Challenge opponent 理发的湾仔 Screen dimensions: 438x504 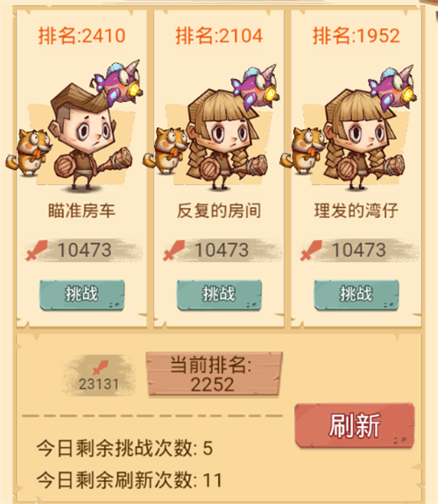click(357, 295)
